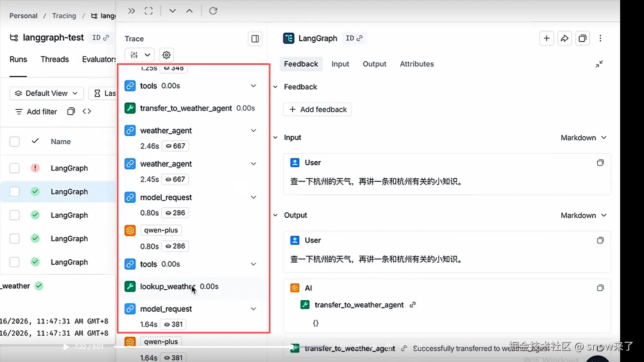Toggle the Trace side panel layout icon
The height and width of the screenshot is (362, 644).
[x=255, y=39]
